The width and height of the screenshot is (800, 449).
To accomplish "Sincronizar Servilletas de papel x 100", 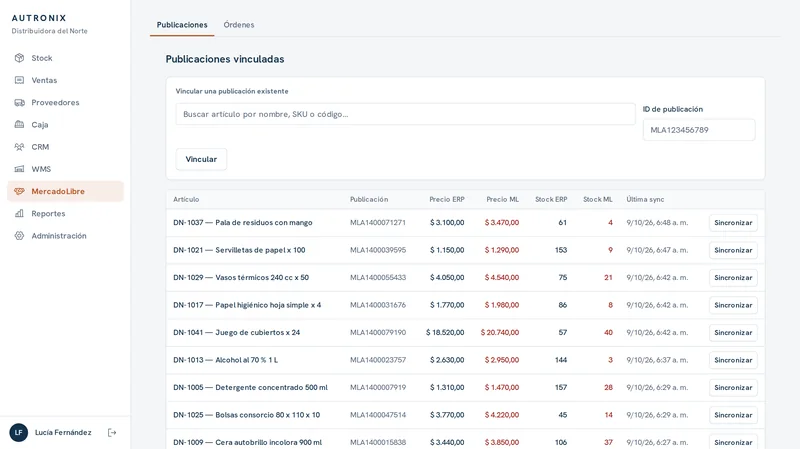I will click(x=733, y=251).
